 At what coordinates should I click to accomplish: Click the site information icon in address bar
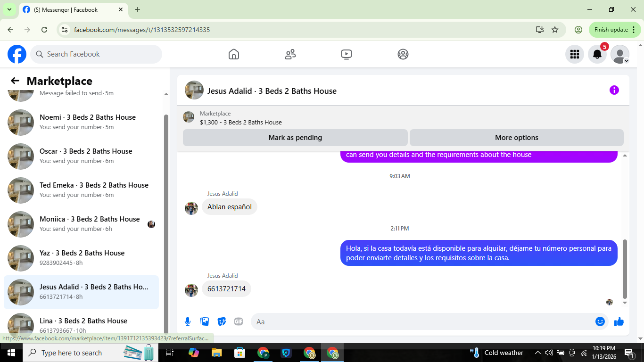[x=65, y=30]
